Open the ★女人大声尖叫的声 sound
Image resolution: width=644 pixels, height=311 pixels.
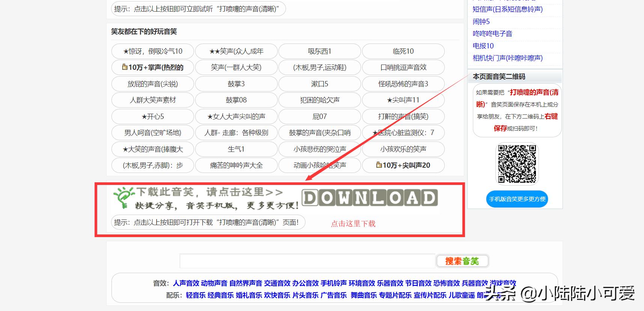[236, 116]
